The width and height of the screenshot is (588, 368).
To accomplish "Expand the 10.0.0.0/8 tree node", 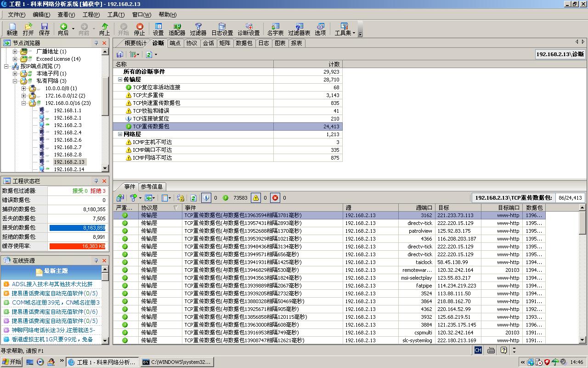I will tap(24, 88).
